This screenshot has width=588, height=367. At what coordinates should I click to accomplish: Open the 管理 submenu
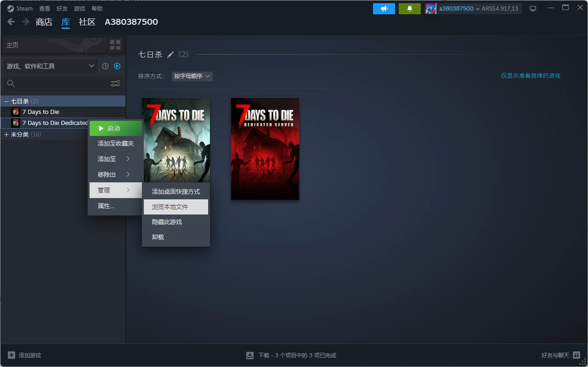click(115, 190)
